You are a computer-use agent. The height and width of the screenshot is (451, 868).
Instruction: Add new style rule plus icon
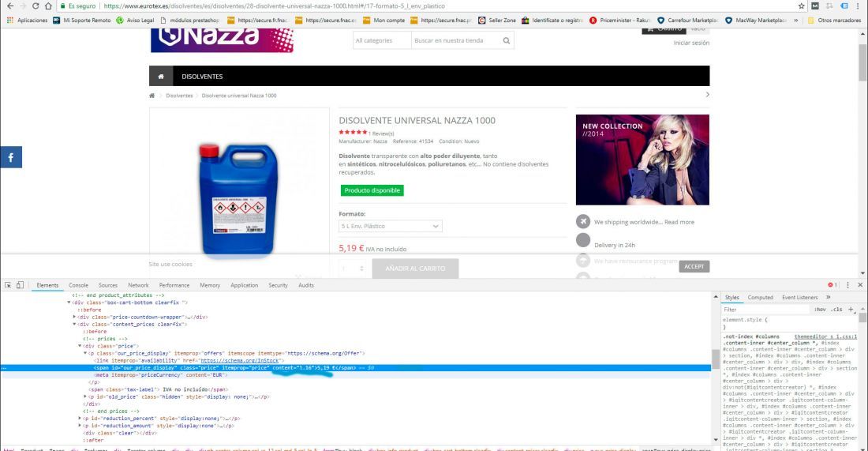[x=851, y=309]
